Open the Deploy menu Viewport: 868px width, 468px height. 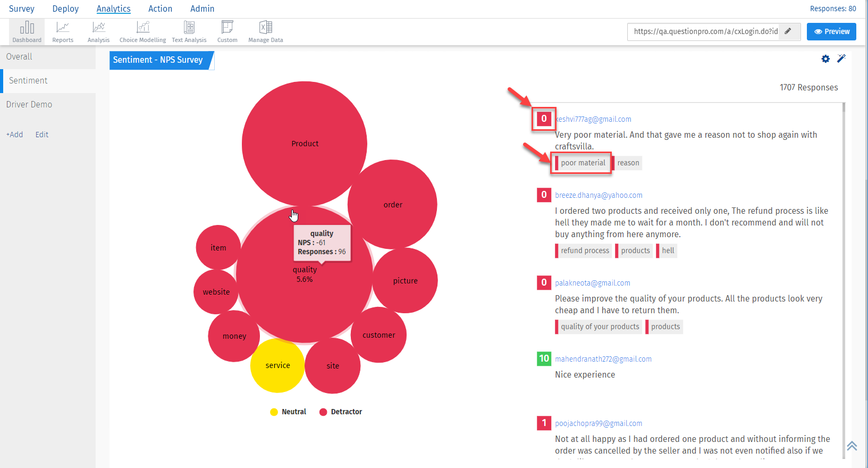click(65, 9)
